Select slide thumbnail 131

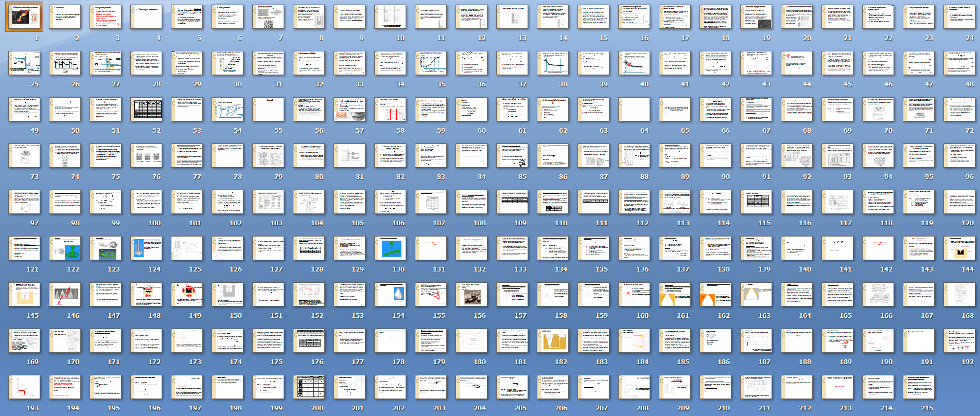[x=431, y=248]
